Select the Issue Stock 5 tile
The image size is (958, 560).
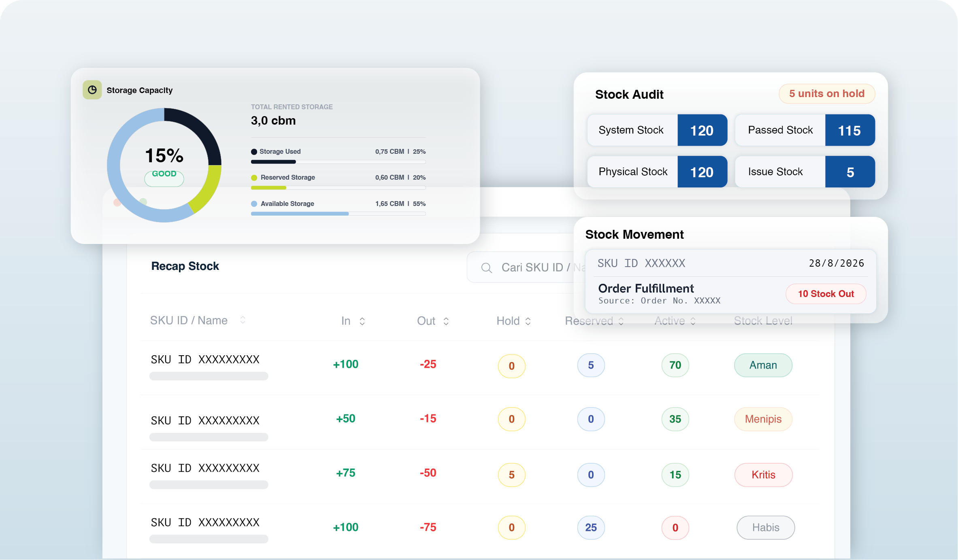(805, 172)
